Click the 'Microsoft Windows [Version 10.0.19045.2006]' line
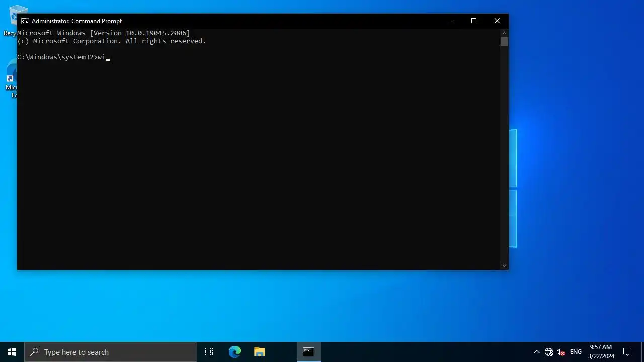This screenshot has height=362, width=644. [x=104, y=33]
